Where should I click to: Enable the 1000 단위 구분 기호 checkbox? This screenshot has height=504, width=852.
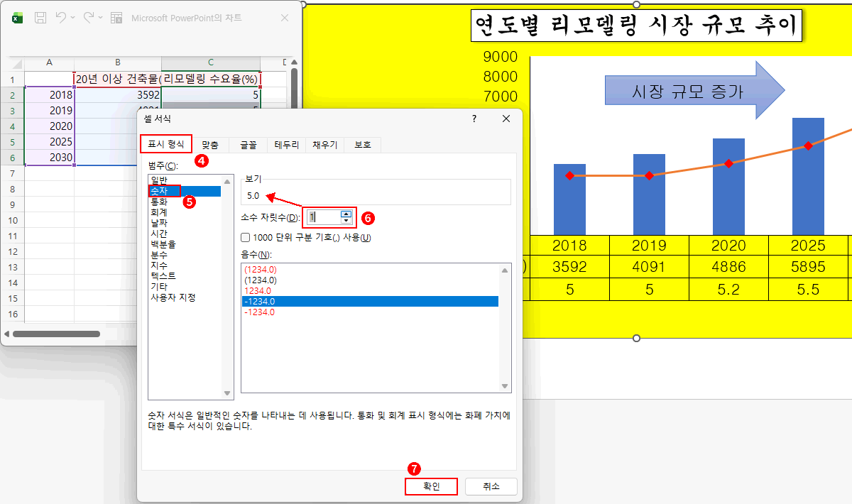[x=246, y=236]
